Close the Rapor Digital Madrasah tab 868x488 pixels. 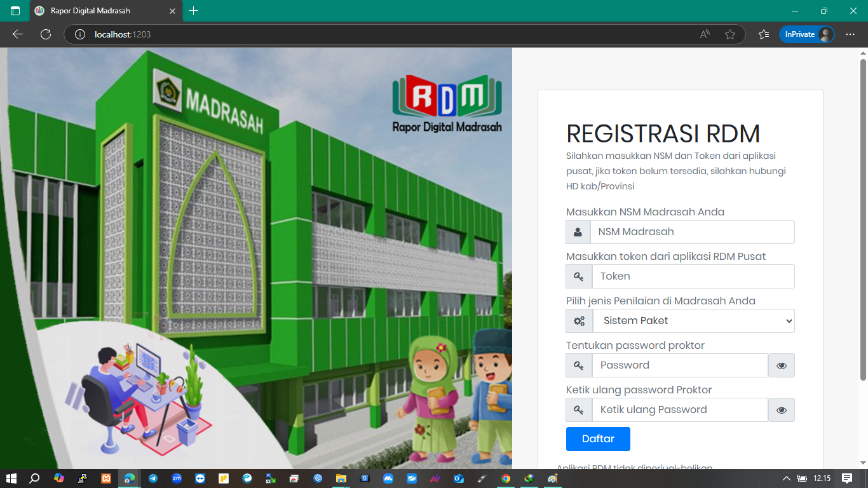coord(172,11)
